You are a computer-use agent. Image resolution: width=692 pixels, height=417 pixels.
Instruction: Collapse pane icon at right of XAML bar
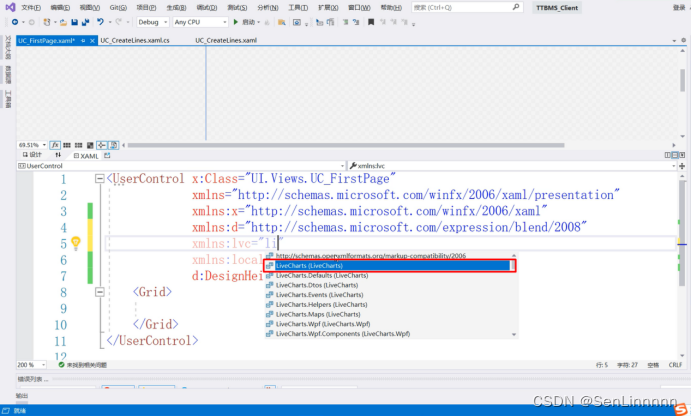(682, 155)
